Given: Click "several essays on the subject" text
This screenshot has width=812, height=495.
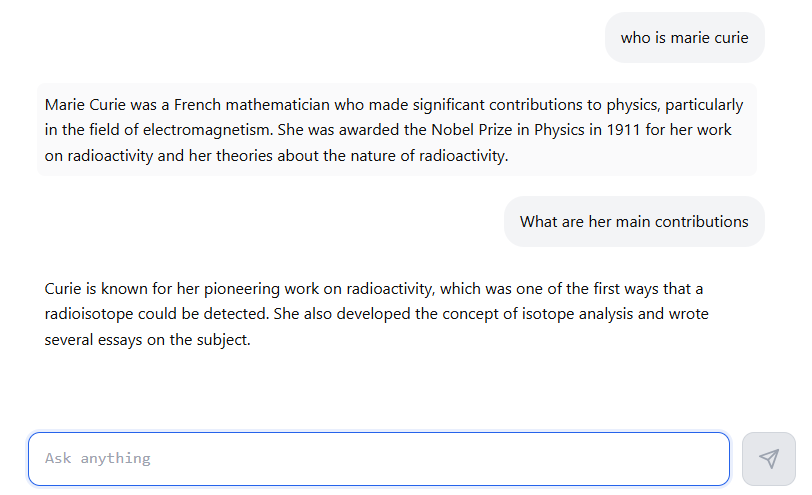Looking at the screenshot, I should (x=147, y=340).
